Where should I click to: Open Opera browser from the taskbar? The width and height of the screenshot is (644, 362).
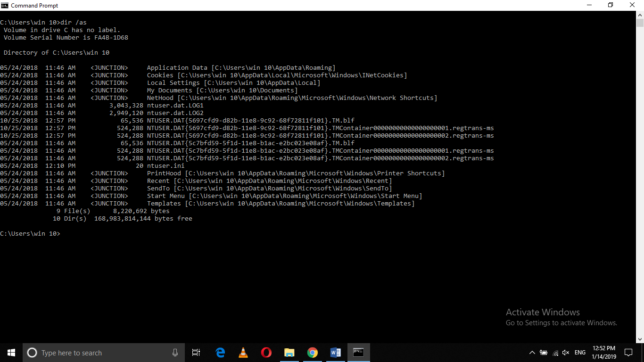click(266, 352)
